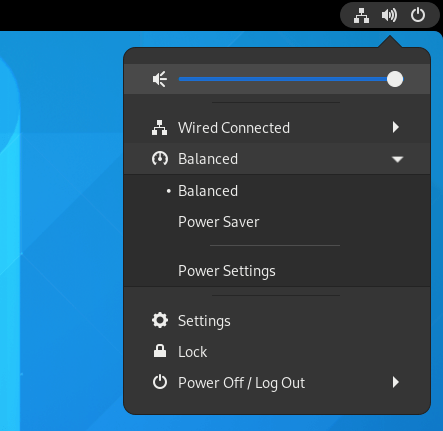This screenshot has width=443, height=431.
Task: Click the volume slider handle
Action: tap(395, 79)
